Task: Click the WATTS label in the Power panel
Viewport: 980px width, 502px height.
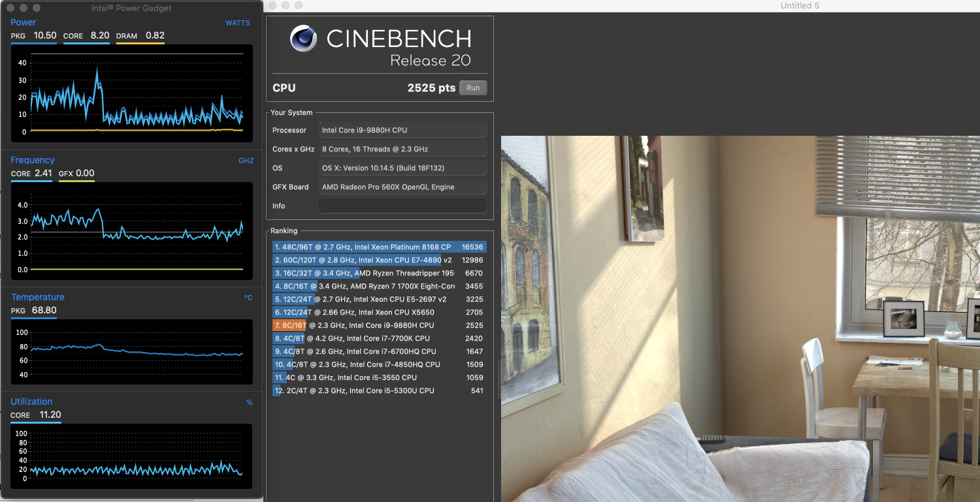Action: 237,23
